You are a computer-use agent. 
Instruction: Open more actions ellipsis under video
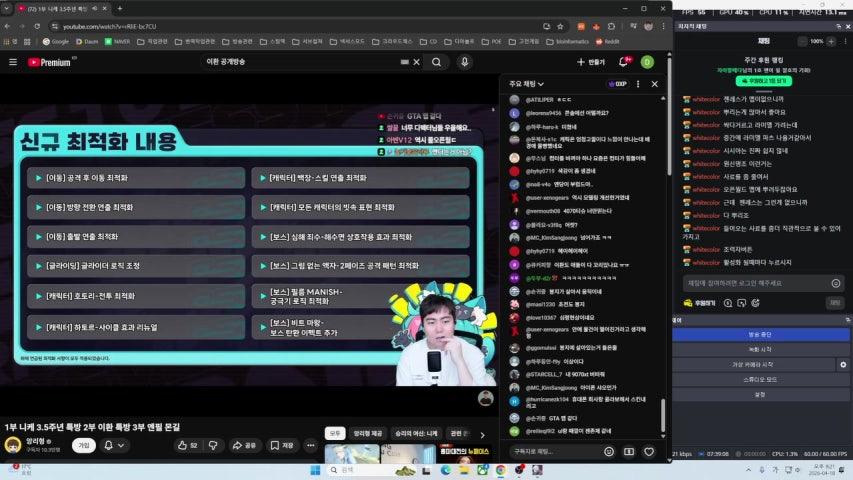[x=311, y=445]
